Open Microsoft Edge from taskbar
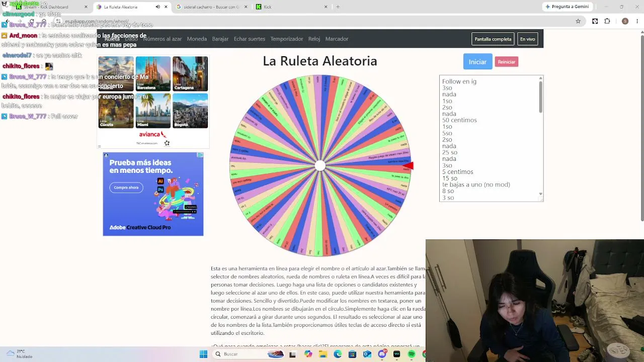This screenshot has width=644, height=362. click(x=337, y=354)
